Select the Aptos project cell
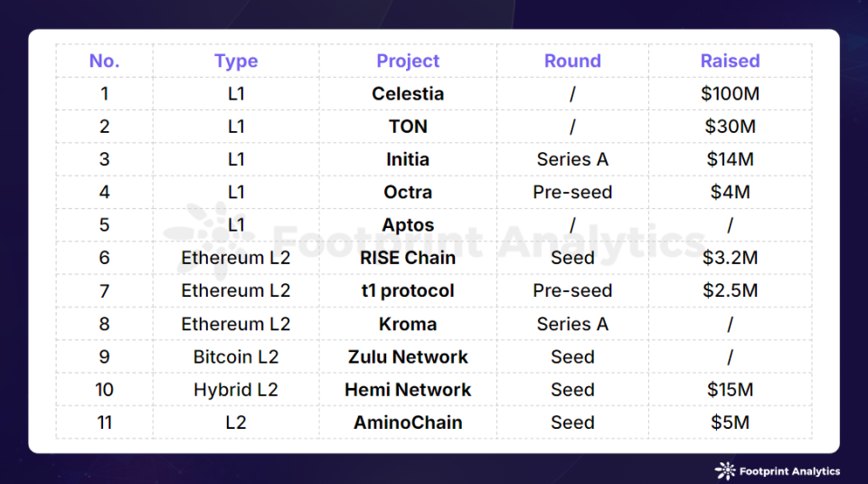868x484 pixels. pyautogui.click(x=408, y=225)
